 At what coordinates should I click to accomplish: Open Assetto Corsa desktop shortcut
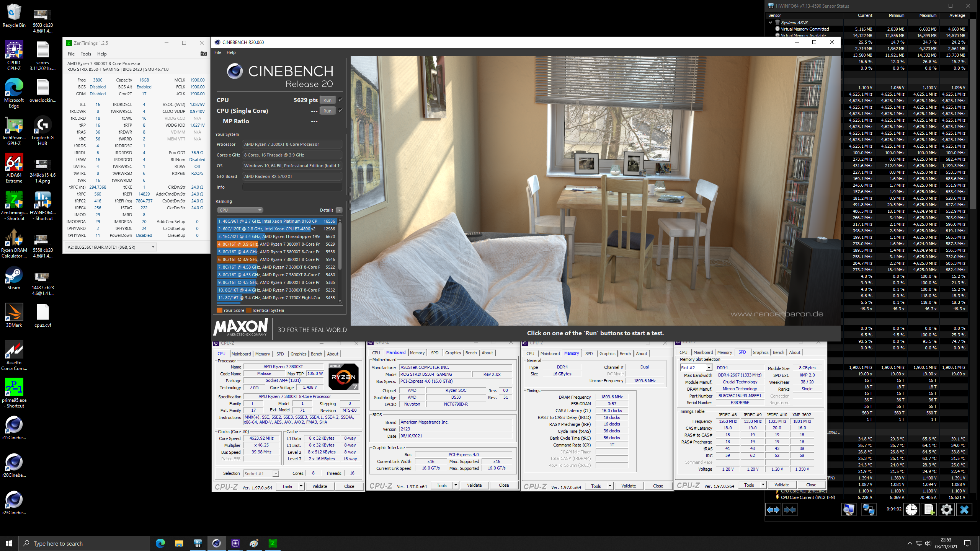pyautogui.click(x=14, y=355)
